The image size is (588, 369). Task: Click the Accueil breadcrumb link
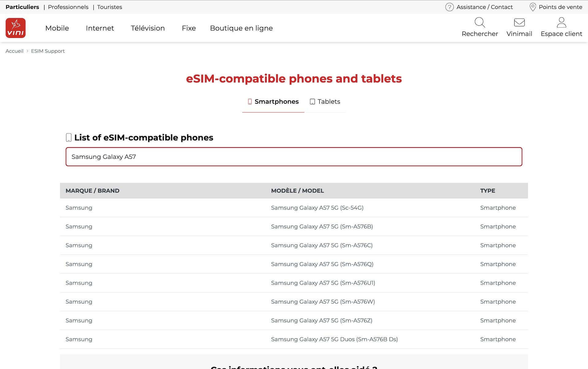point(14,51)
